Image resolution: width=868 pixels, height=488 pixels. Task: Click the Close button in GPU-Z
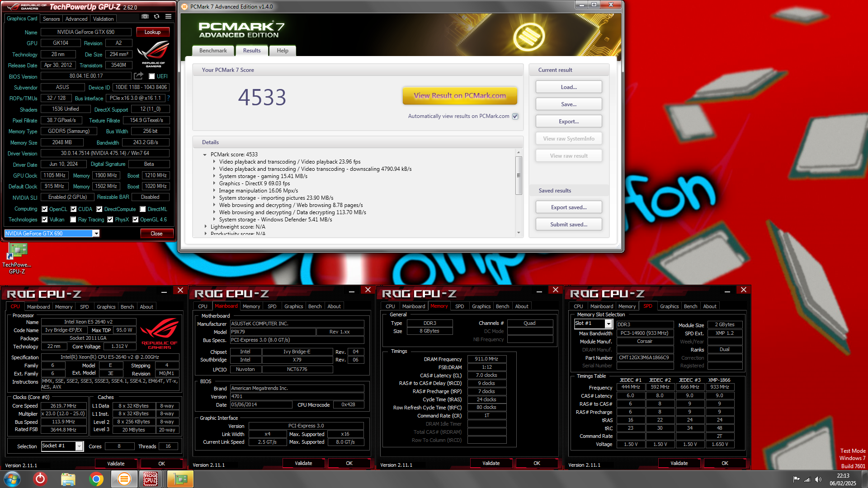pos(156,234)
